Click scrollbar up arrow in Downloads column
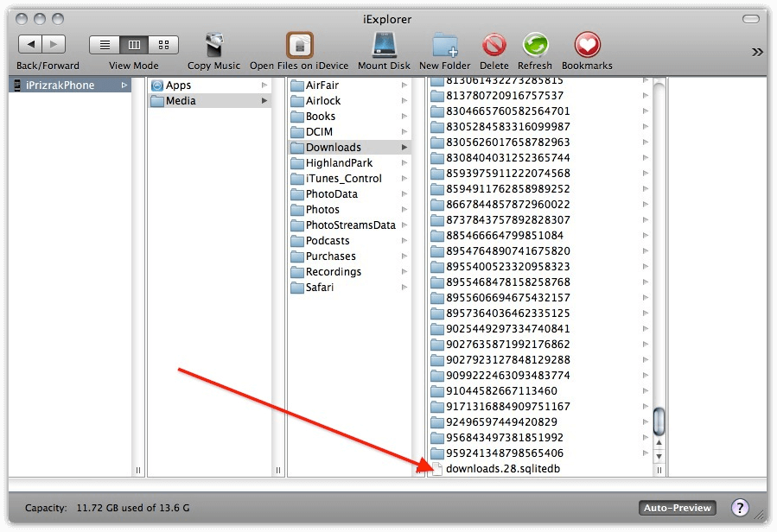The height and width of the screenshot is (532, 777). coord(659,442)
